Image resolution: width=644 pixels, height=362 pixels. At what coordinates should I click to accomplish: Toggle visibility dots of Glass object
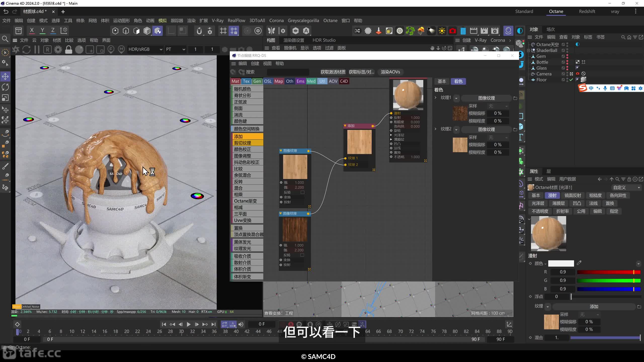point(567,68)
